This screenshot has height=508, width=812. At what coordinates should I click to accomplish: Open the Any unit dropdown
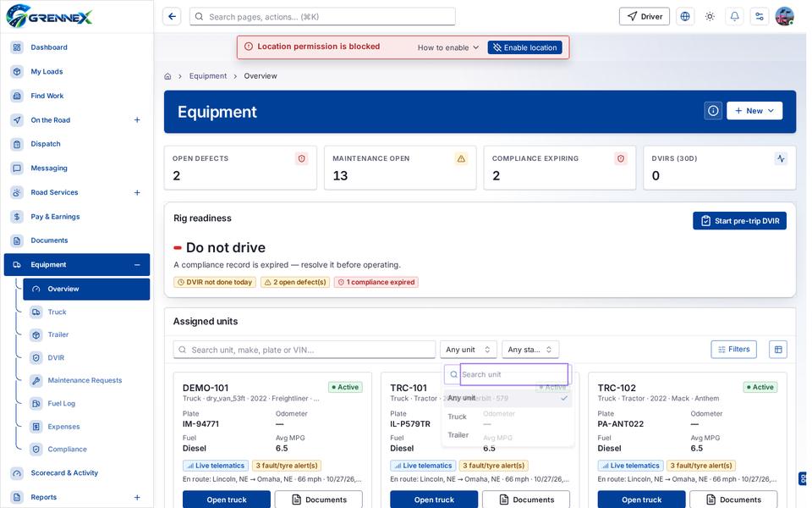468,350
